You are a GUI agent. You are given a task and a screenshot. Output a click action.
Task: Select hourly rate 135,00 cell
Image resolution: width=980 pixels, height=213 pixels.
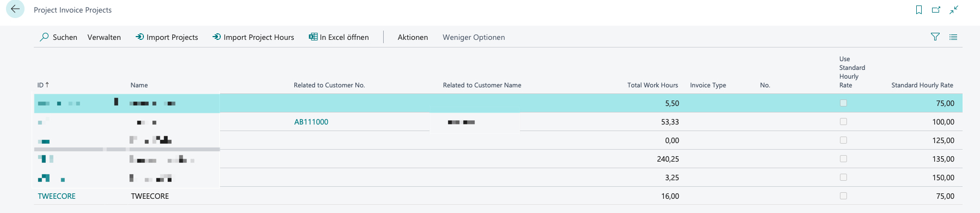pos(943,159)
